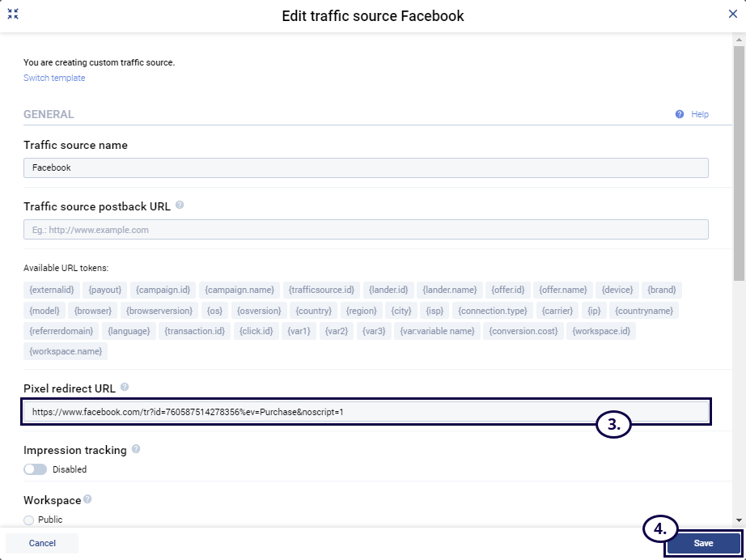This screenshot has width=746, height=560.
Task: Click the scrollbar down arrow
Action: 739,520
